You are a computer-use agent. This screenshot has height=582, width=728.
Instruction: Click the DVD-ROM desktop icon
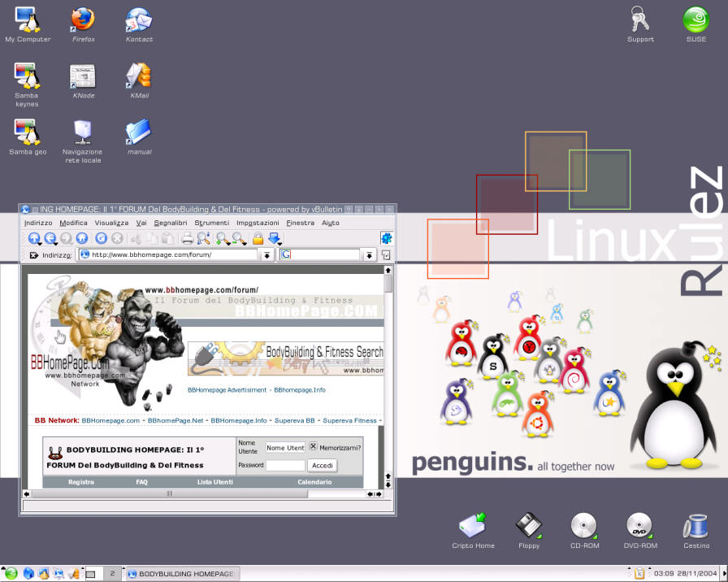tap(639, 527)
